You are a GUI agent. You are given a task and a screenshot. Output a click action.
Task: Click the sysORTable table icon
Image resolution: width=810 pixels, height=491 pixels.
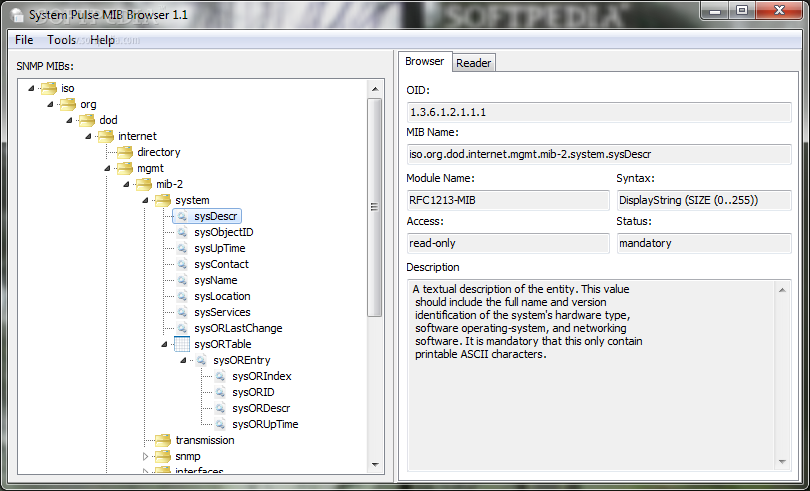tap(182, 344)
